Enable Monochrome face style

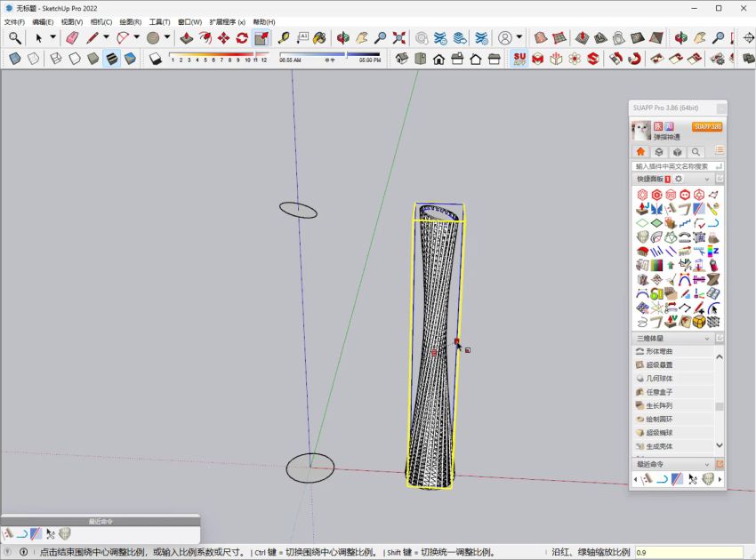pyautogui.click(x=130, y=59)
